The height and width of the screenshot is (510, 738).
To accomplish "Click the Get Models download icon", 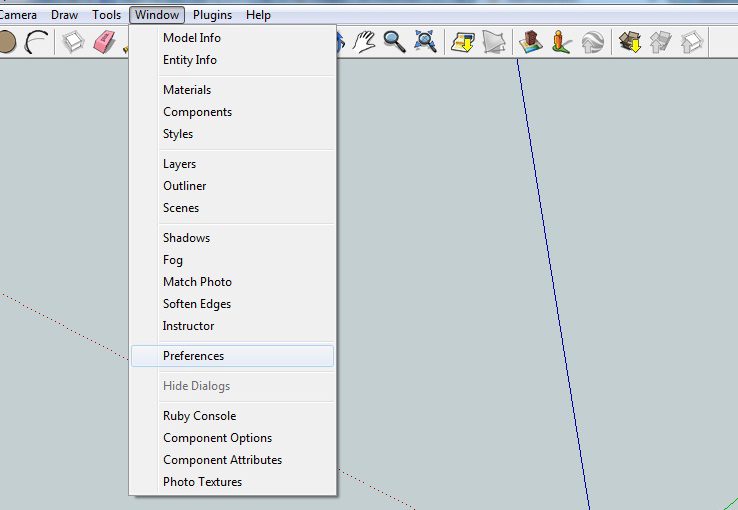I will 629,42.
